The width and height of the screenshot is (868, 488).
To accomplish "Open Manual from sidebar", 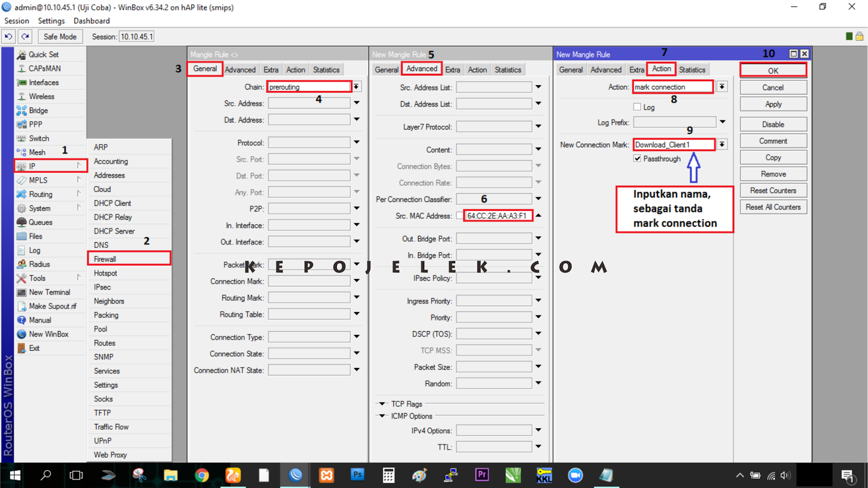I will pos(40,320).
